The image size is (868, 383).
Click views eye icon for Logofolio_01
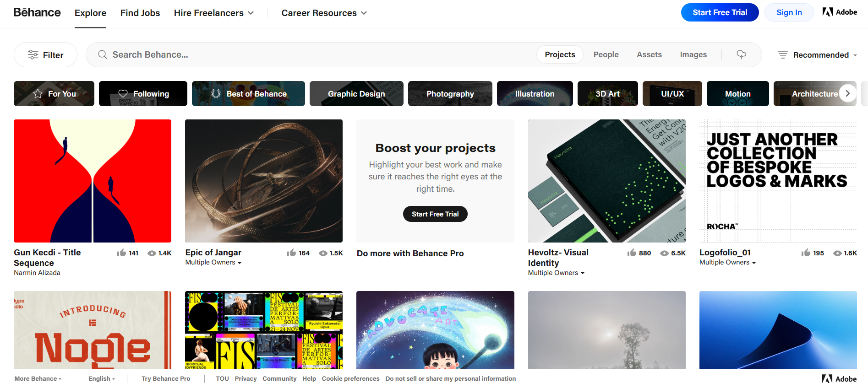pos(837,253)
